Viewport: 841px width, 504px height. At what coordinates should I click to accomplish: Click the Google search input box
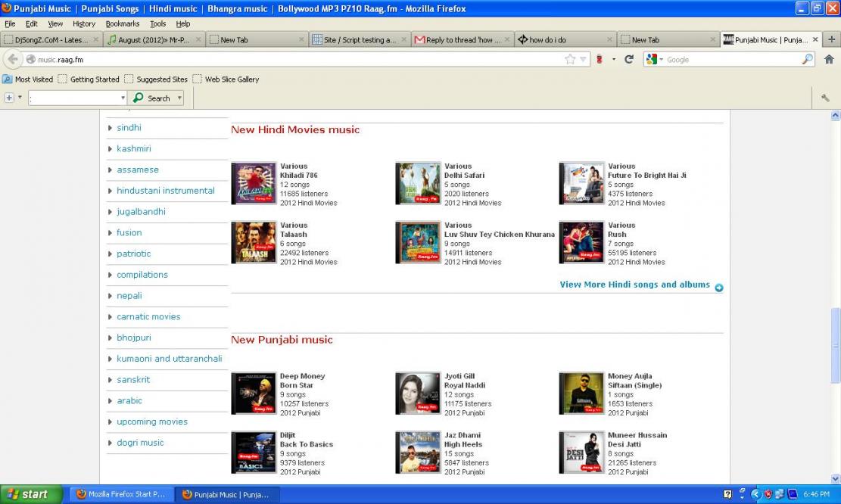point(733,60)
